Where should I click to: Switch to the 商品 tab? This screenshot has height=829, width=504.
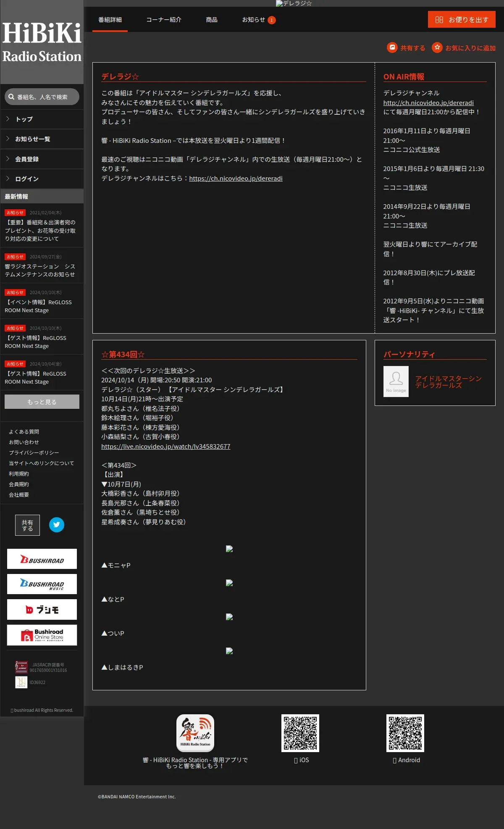(x=212, y=20)
